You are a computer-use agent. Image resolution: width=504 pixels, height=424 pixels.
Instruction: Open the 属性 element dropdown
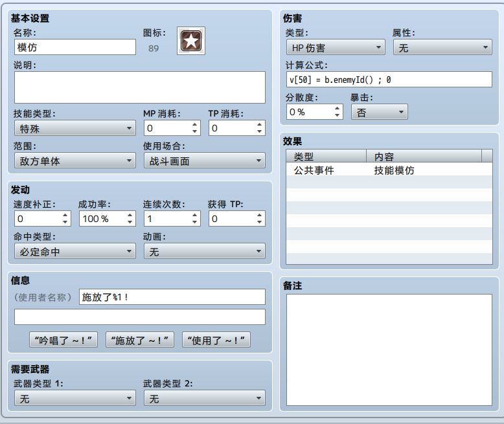tap(442, 47)
